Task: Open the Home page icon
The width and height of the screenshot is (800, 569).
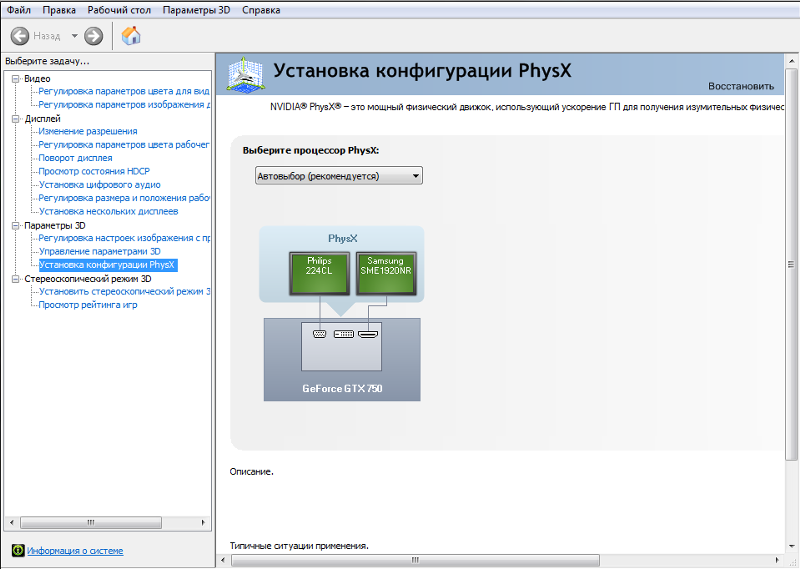Action: pos(131,36)
